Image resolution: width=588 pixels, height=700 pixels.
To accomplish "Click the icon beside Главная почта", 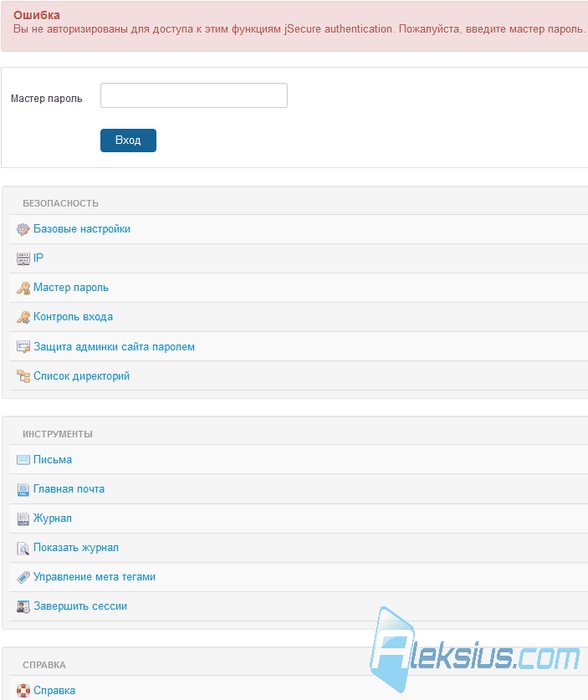I will 23,490.
